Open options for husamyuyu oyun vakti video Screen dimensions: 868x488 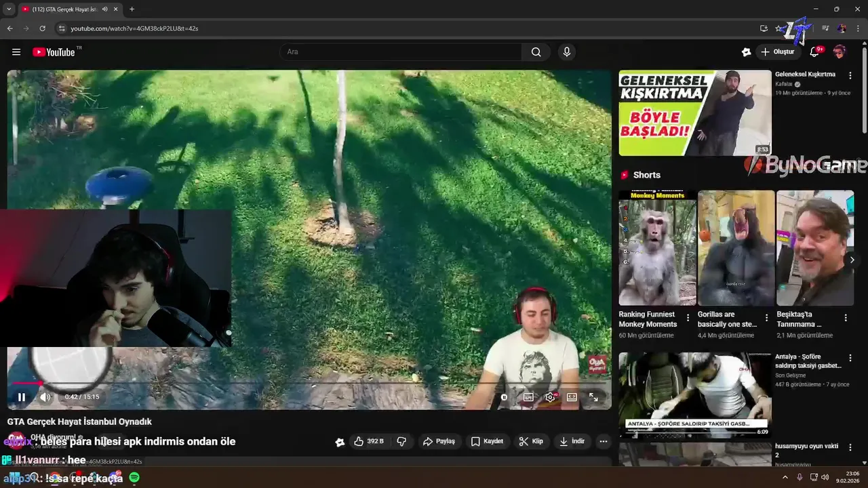tap(850, 448)
